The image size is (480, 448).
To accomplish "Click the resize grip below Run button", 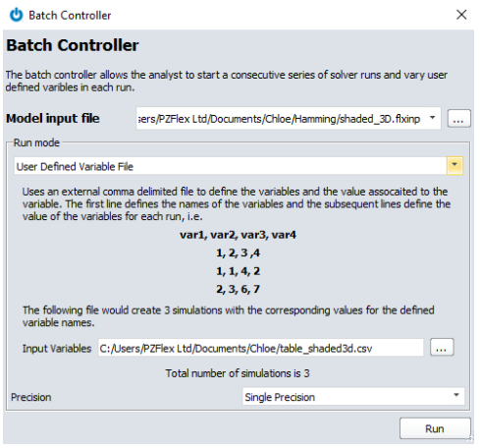I will (x=470, y=437).
